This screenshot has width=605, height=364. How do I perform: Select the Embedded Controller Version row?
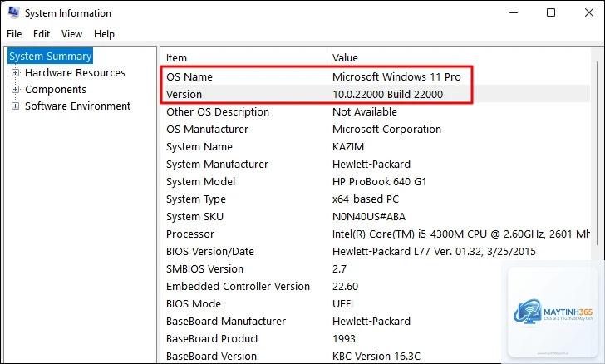point(376,287)
